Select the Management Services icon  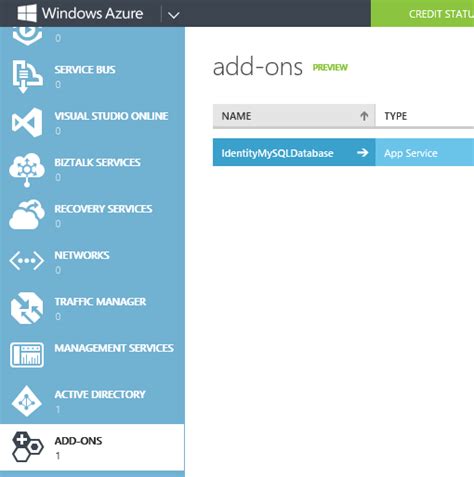coord(27,355)
